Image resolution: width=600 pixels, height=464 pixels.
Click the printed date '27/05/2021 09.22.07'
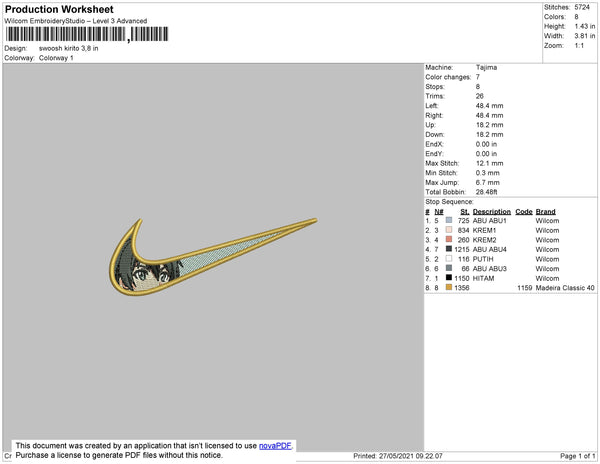[411, 456]
